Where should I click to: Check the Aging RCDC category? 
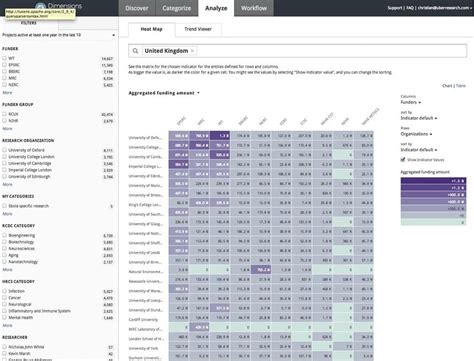[4, 255]
